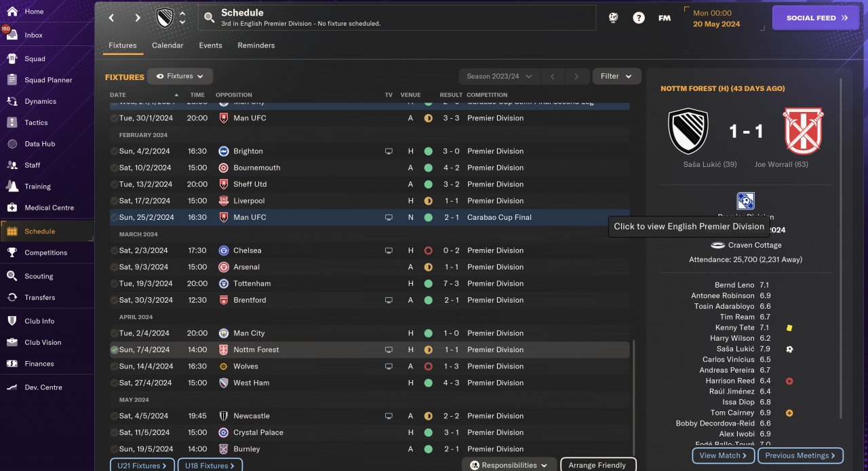Toggle the circle on the Man UFC Carabao Cup Final row
This screenshot has width=868, height=471.
(114, 217)
